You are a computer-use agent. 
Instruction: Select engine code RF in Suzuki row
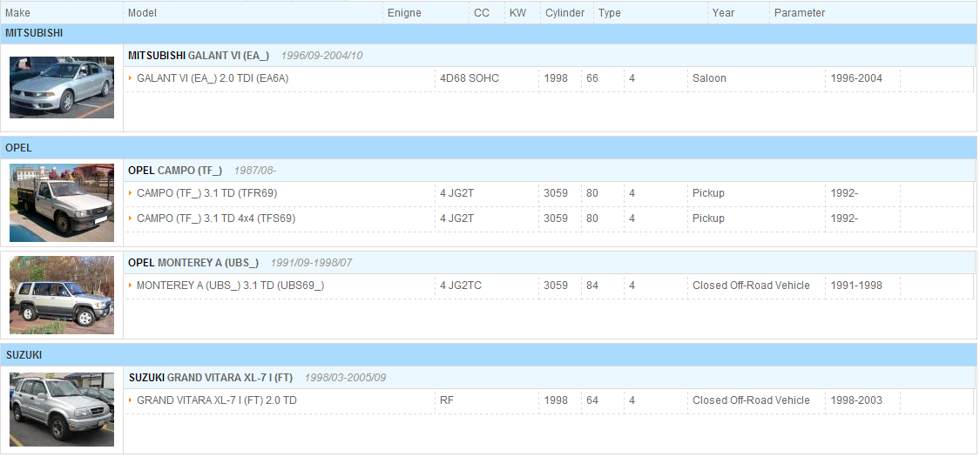pyautogui.click(x=447, y=400)
